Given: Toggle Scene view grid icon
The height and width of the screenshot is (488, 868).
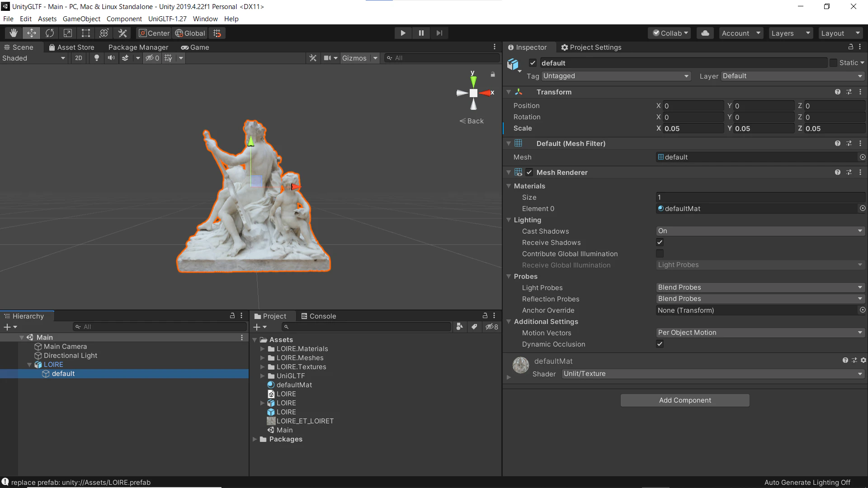Looking at the screenshot, I should (168, 58).
